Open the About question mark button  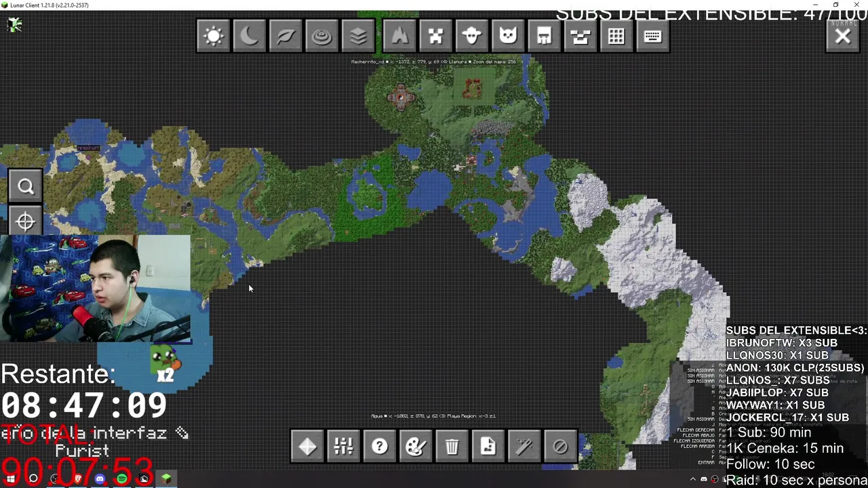click(x=380, y=446)
